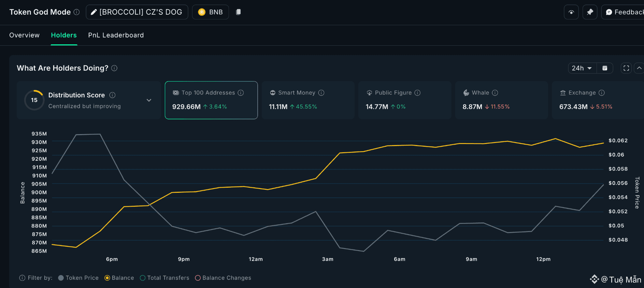644x288 pixels.
Task: Enable the Balance Changes filter
Action: click(223, 278)
